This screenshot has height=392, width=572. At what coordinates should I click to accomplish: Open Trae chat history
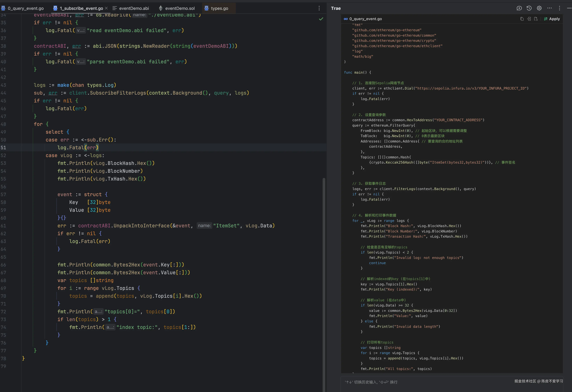529,8
